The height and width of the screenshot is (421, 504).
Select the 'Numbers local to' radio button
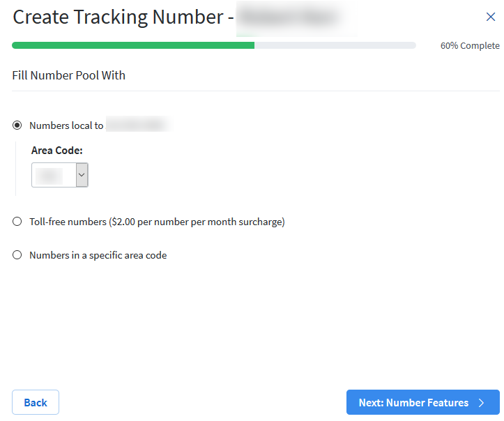17,125
